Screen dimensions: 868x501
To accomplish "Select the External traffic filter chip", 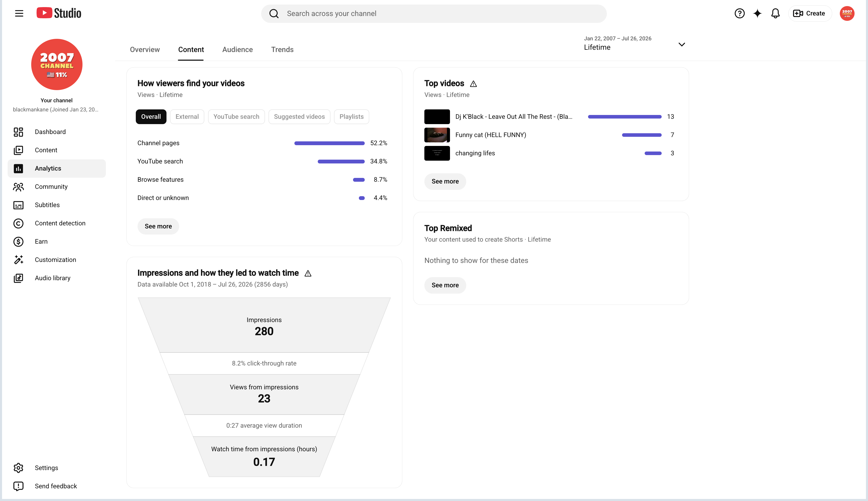I will click(x=187, y=117).
